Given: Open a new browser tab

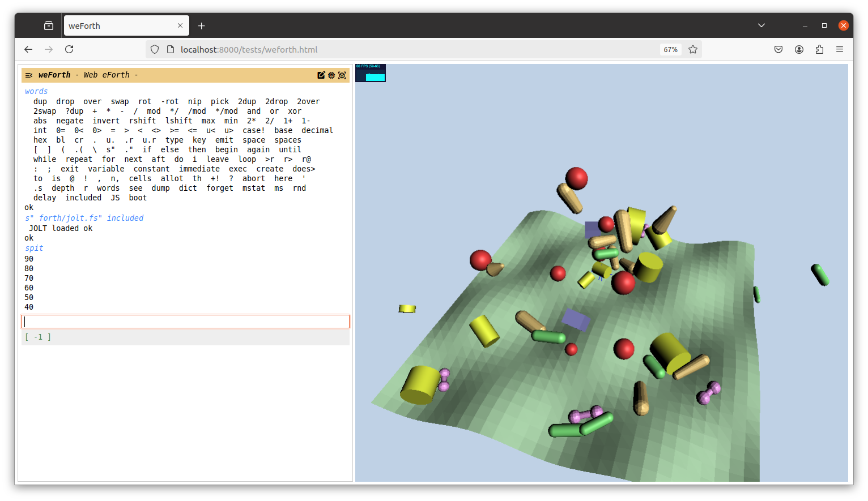Looking at the screenshot, I should 202,26.
